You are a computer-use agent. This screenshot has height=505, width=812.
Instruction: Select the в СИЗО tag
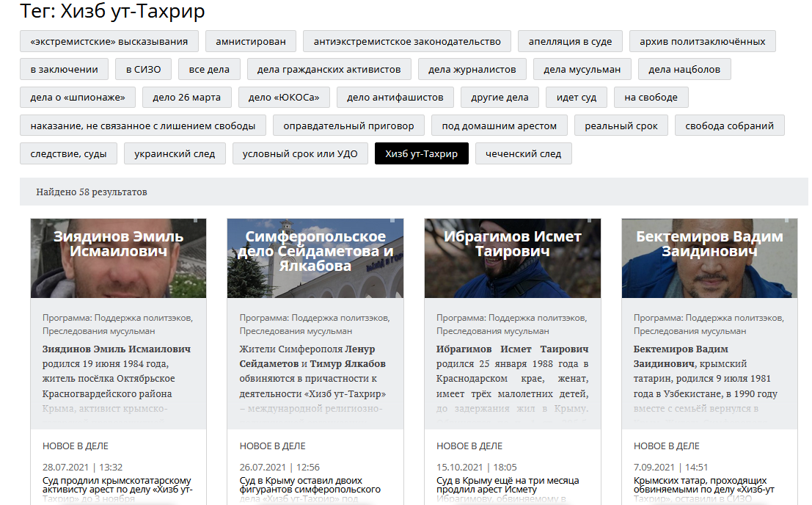(144, 70)
